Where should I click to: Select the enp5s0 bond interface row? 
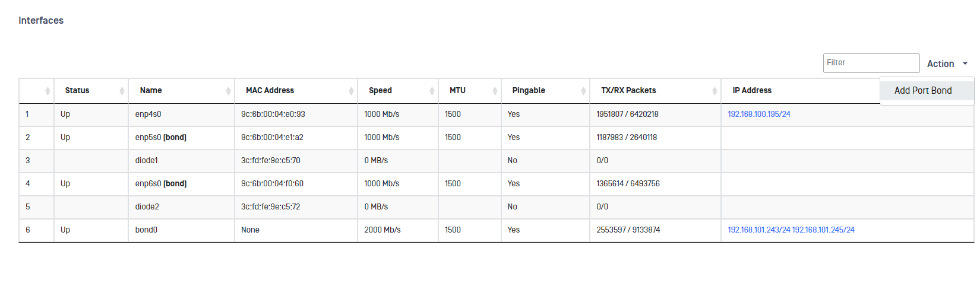click(497, 138)
